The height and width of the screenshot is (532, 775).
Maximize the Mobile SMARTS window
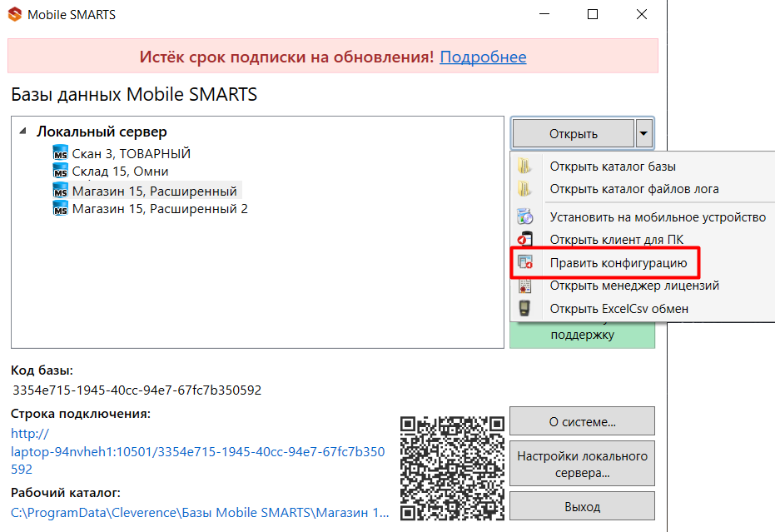click(x=593, y=14)
